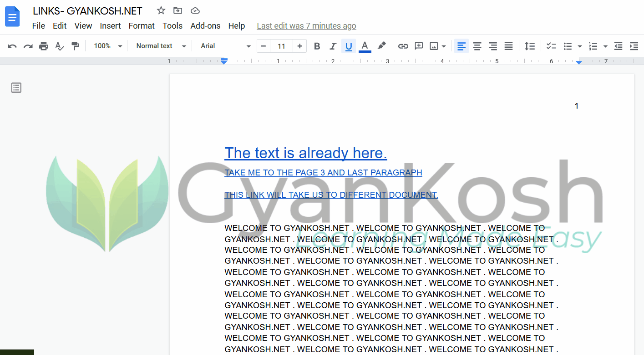Enable justified text alignment

click(508, 46)
